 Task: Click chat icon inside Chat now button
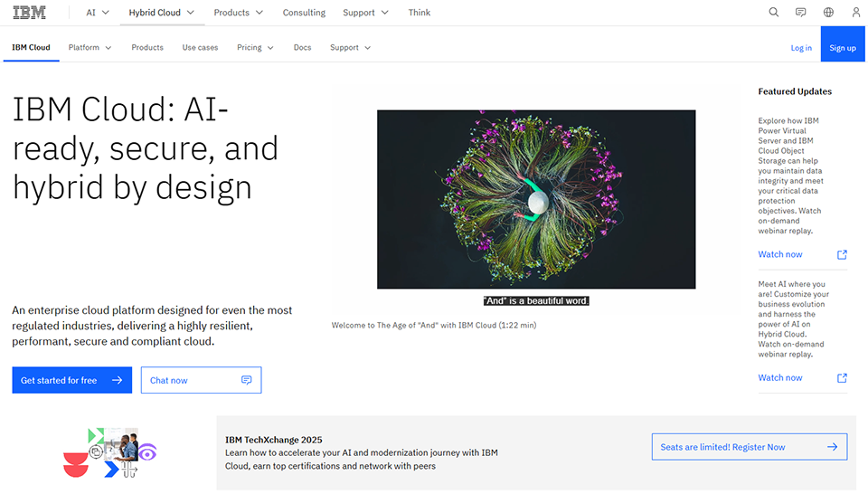[x=246, y=380]
